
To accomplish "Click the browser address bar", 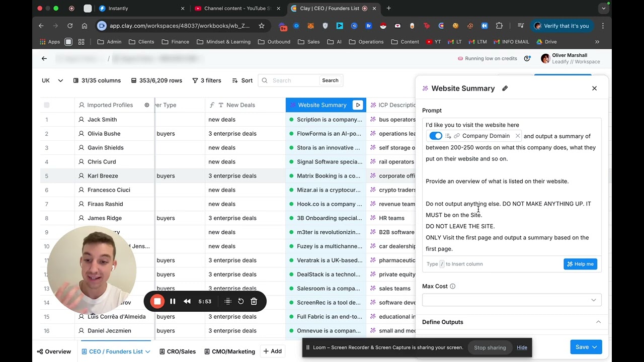I will tap(179, 26).
